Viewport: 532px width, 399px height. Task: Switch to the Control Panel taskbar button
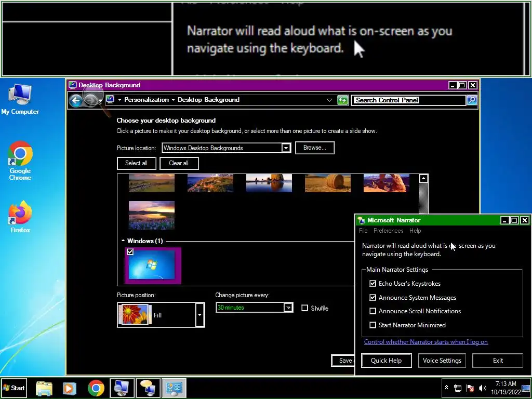[x=174, y=388]
